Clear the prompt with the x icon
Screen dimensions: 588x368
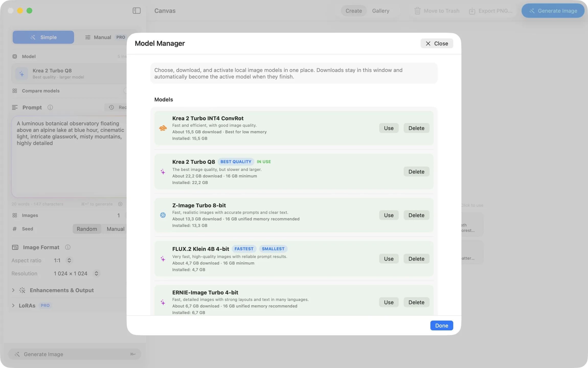120,204
